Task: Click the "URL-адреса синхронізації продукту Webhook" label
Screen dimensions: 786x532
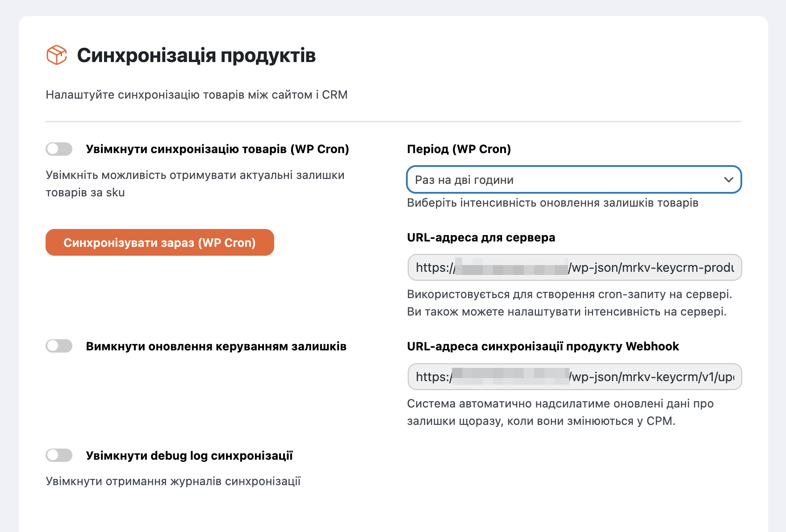Action: [x=543, y=346]
